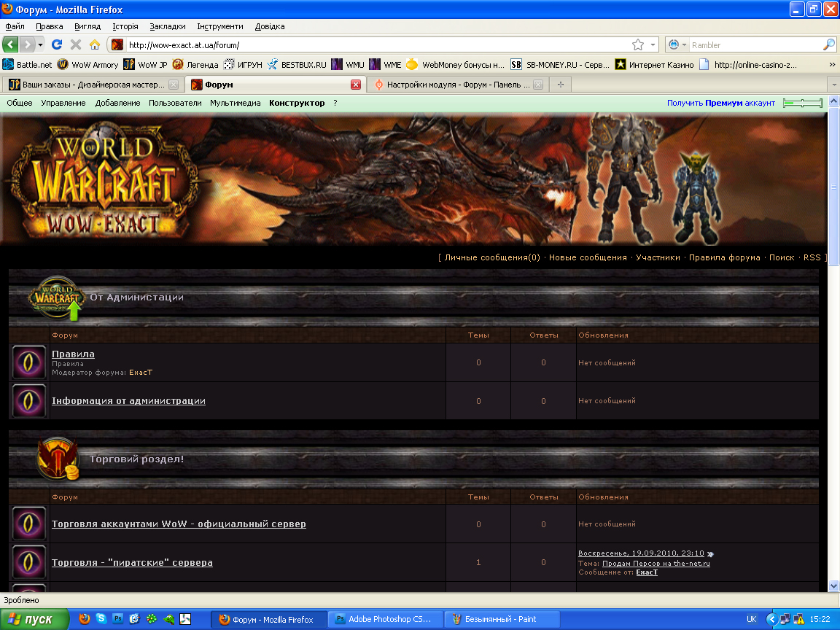The width and height of the screenshot is (840, 630).
Task: Open the WME bookmark
Action: pos(385,65)
